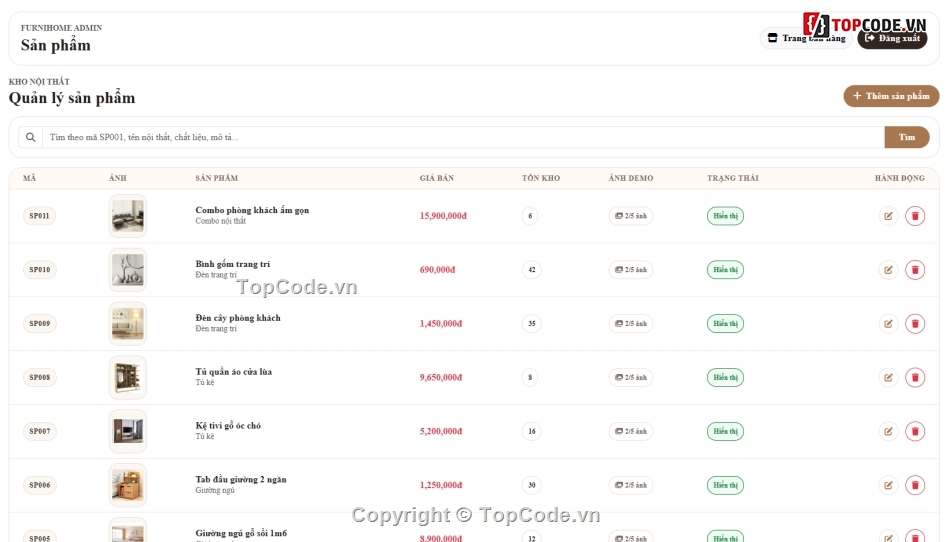The height and width of the screenshot is (542, 950).
Task: Click the search magnifier icon
Action: click(x=30, y=137)
